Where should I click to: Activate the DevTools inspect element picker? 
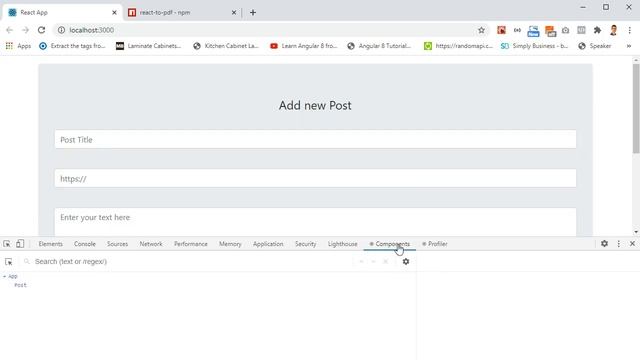click(x=7, y=244)
